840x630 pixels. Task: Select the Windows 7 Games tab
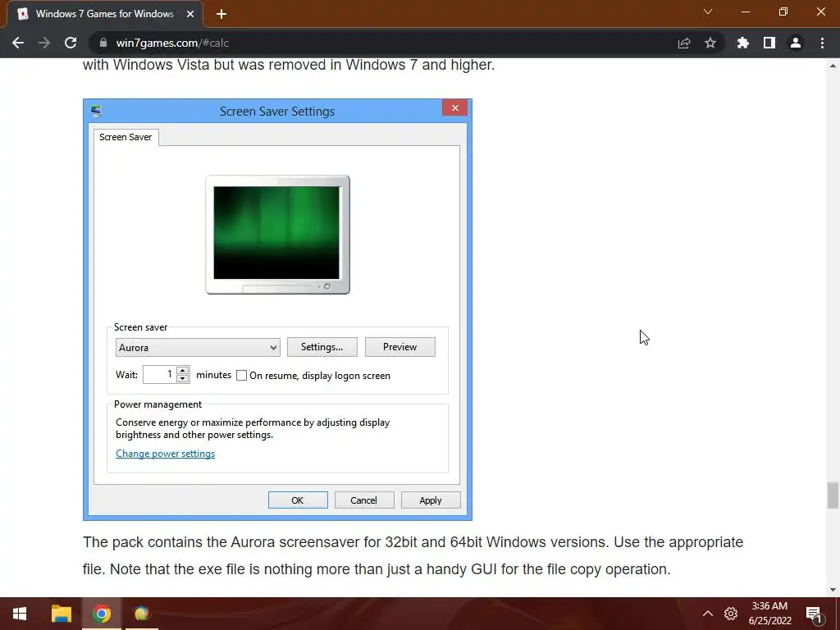point(105,14)
